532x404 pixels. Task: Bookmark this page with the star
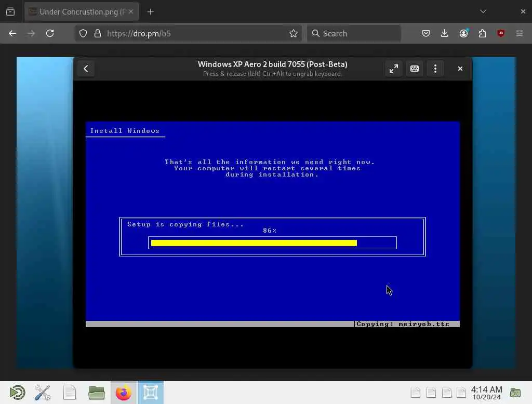(294, 33)
